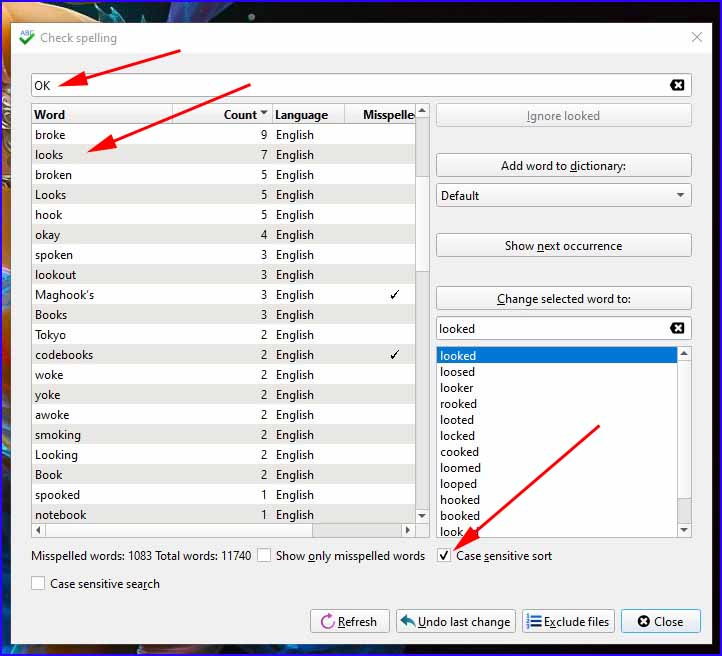Viewport: 722px width, 656px height.
Task: Select capitalized 'Looks' row with count 5
Action: (x=223, y=195)
